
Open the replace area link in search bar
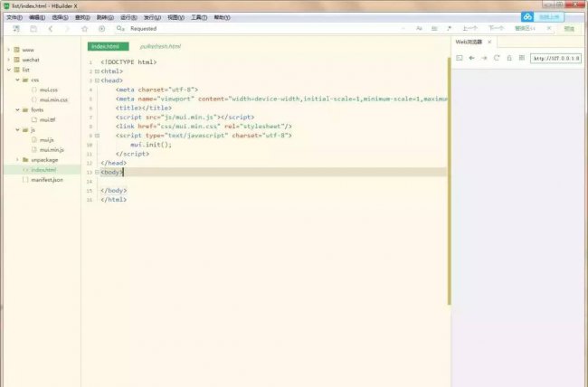[x=525, y=29]
